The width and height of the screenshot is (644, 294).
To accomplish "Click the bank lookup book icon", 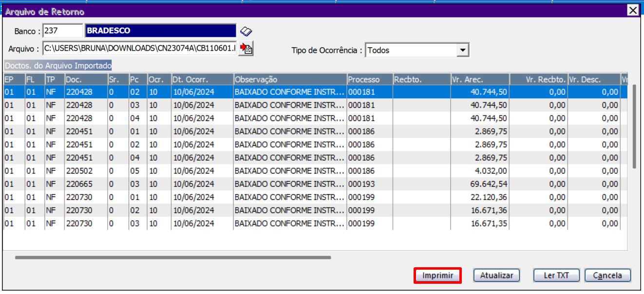I will [246, 32].
